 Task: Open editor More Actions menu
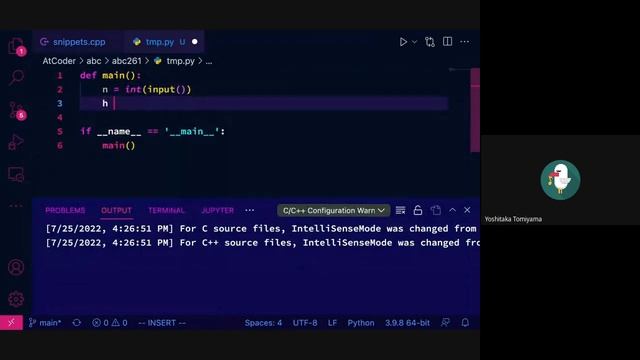[x=464, y=42]
